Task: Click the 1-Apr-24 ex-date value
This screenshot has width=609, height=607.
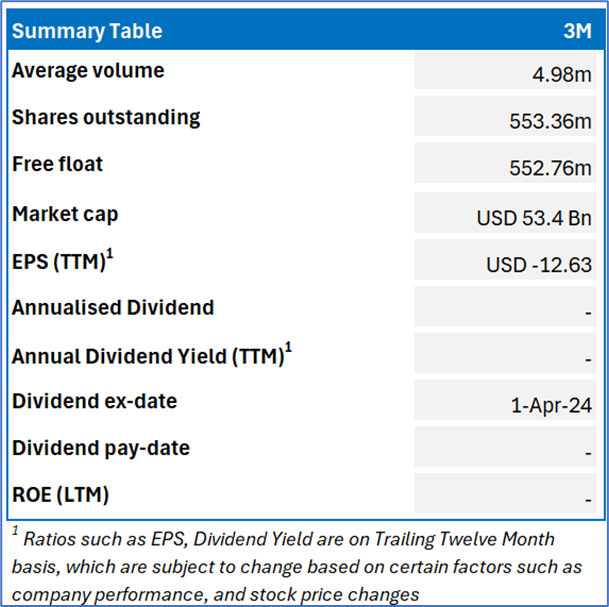Action: point(551,406)
